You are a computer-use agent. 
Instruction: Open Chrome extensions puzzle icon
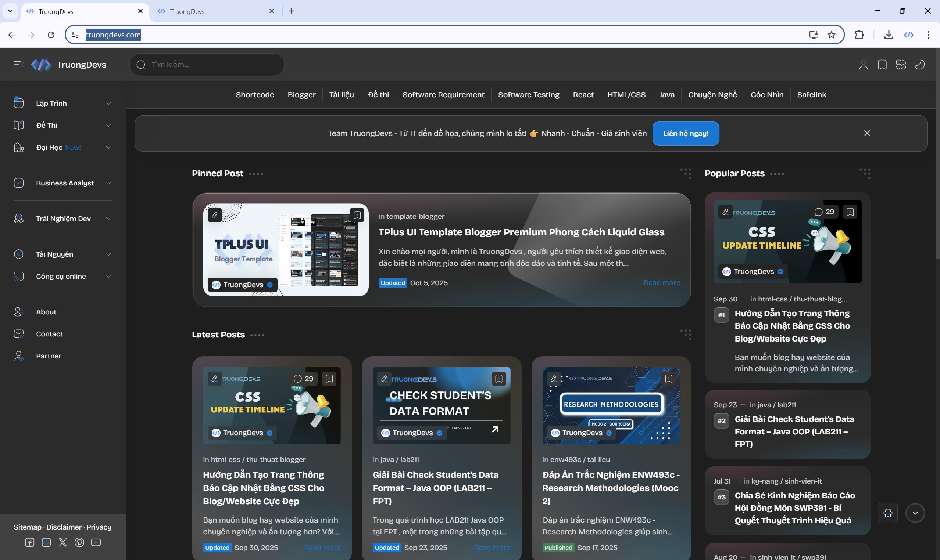point(859,35)
